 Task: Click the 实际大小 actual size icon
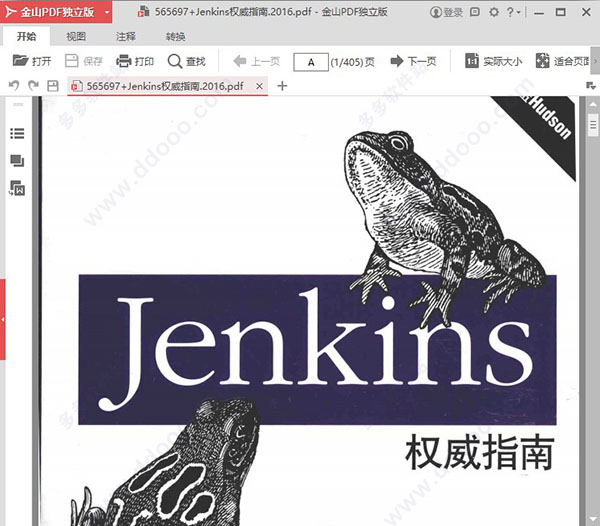pyautogui.click(x=471, y=60)
